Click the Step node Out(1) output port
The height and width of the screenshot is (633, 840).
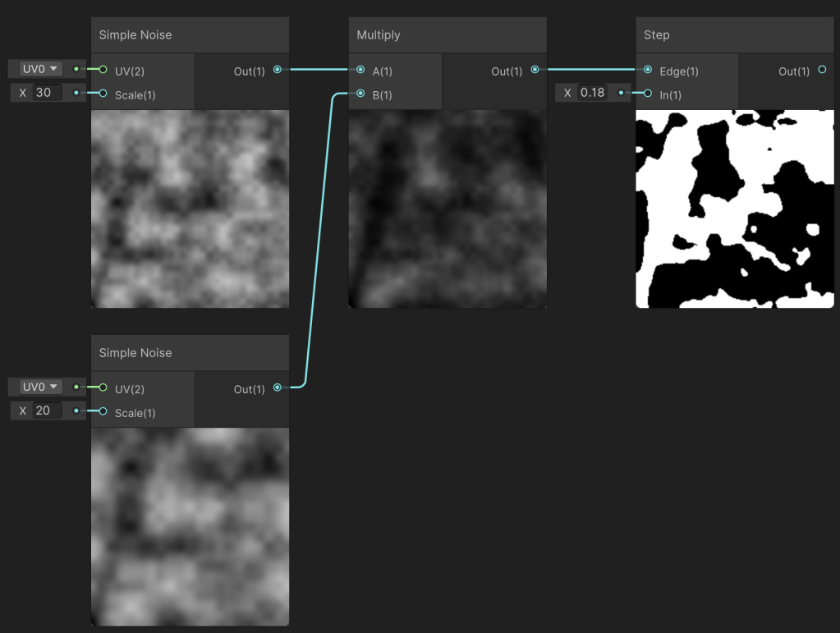click(822, 70)
